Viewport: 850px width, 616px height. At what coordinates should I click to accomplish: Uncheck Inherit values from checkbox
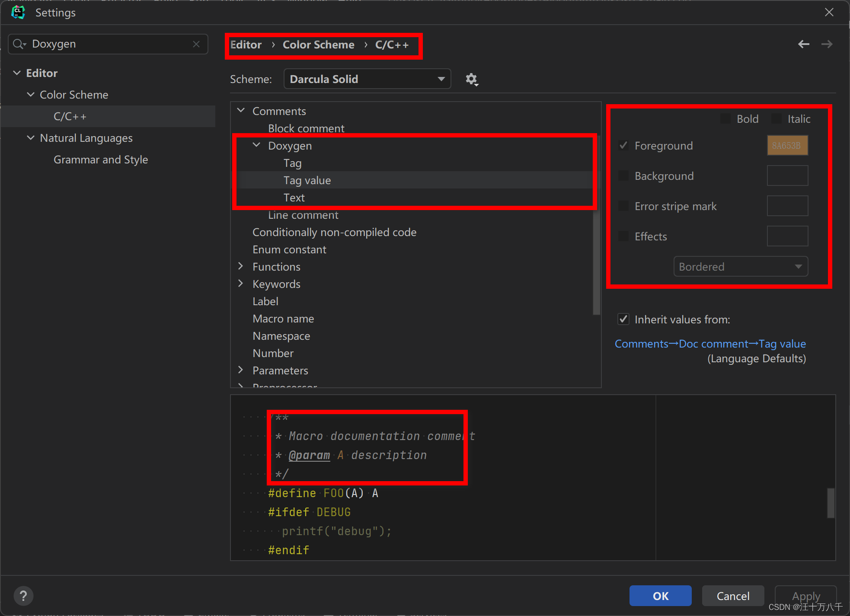(623, 319)
